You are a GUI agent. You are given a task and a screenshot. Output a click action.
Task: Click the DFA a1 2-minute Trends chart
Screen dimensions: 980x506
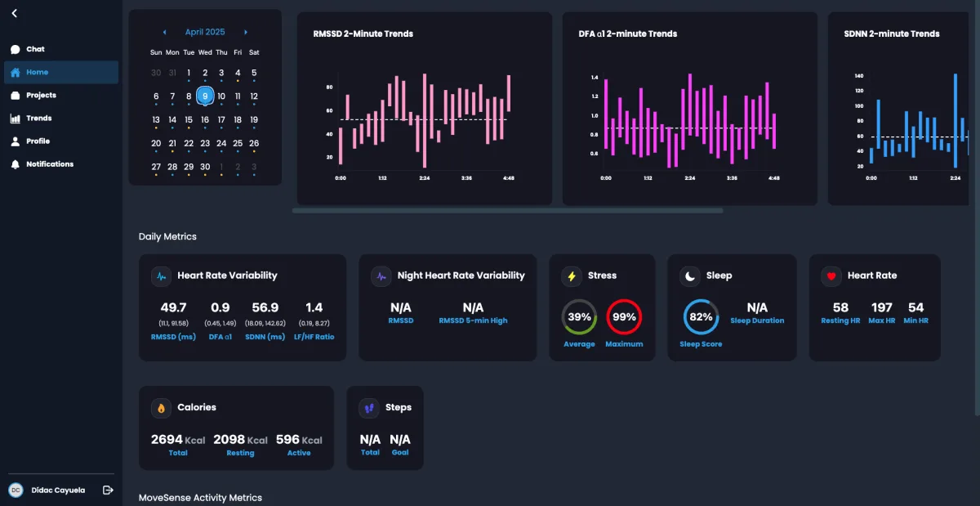(690, 108)
